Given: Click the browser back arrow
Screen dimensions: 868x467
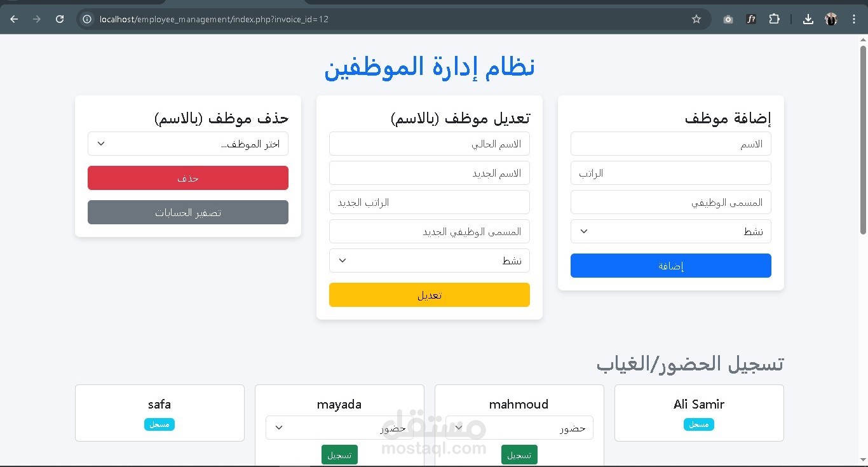Looking at the screenshot, I should click(14, 19).
